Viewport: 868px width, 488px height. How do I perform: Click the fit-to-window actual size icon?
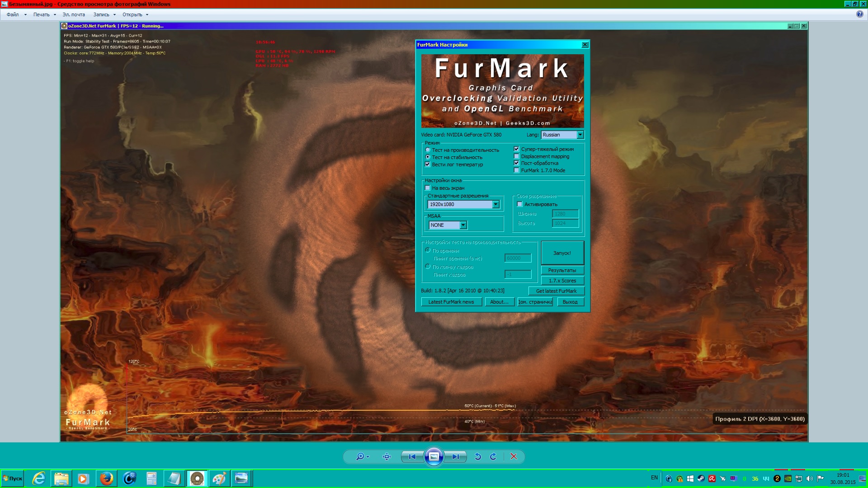coord(387,457)
